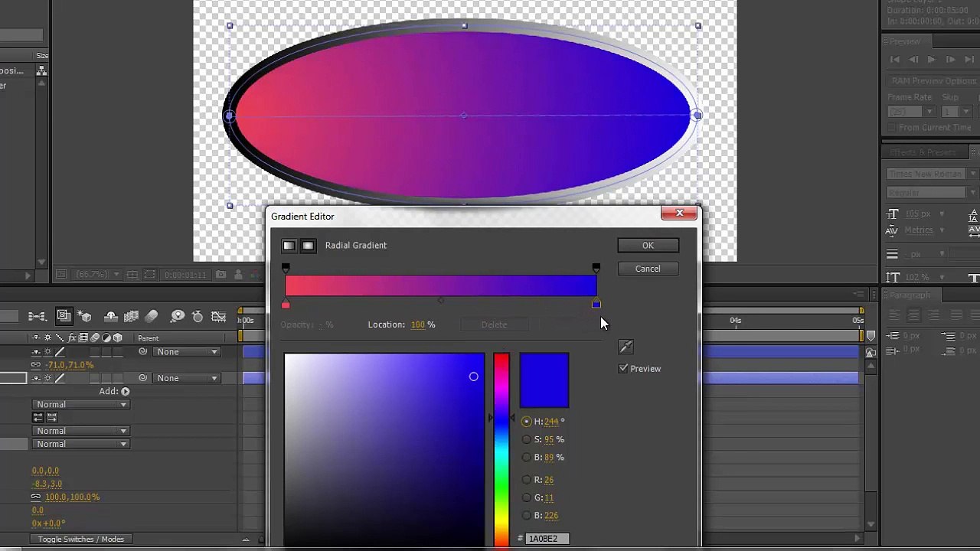The height and width of the screenshot is (551, 980).
Task: Select the red color stop on gradient
Action: pos(286,305)
